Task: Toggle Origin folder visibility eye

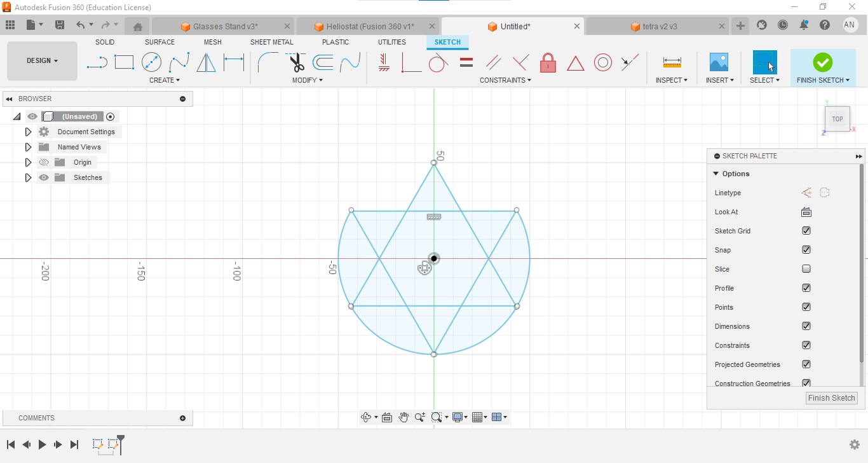Action: pyautogui.click(x=44, y=162)
